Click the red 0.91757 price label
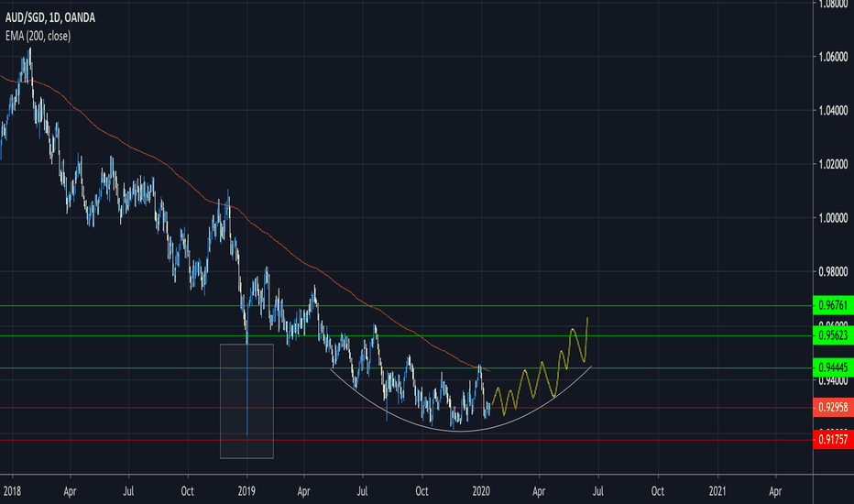The height and width of the screenshot is (504, 854). coord(832,440)
